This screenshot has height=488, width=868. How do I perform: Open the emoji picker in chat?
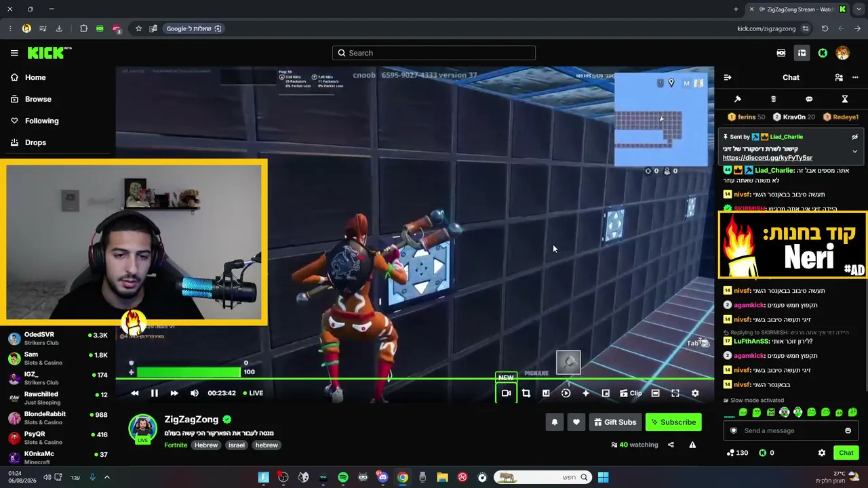(x=848, y=430)
